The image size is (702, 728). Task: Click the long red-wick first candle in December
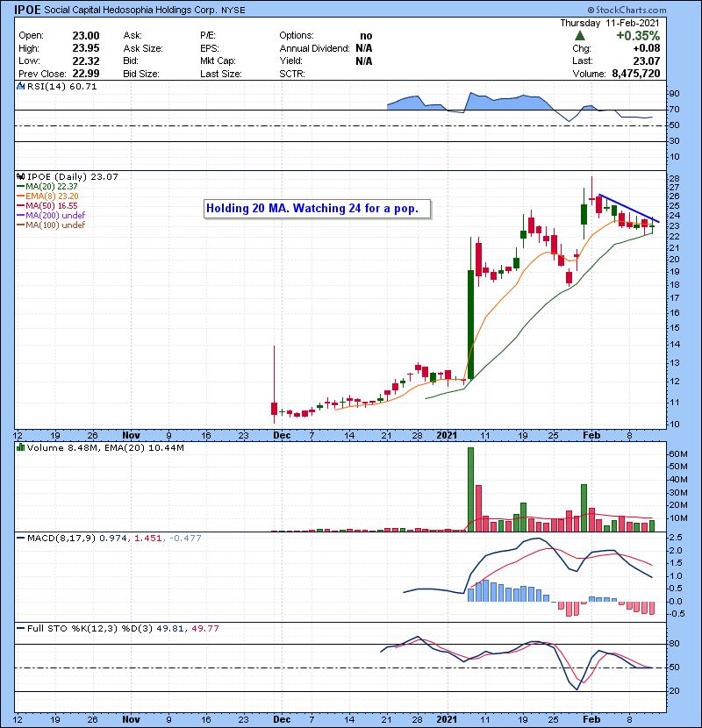[274, 384]
